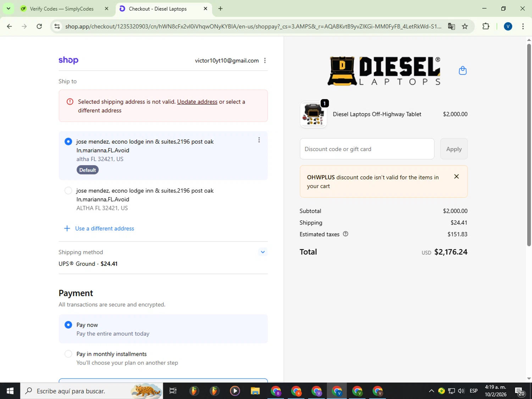Click Use a different address
Viewport: 532px width, 399px height.
pyautogui.click(x=99, y=228)
